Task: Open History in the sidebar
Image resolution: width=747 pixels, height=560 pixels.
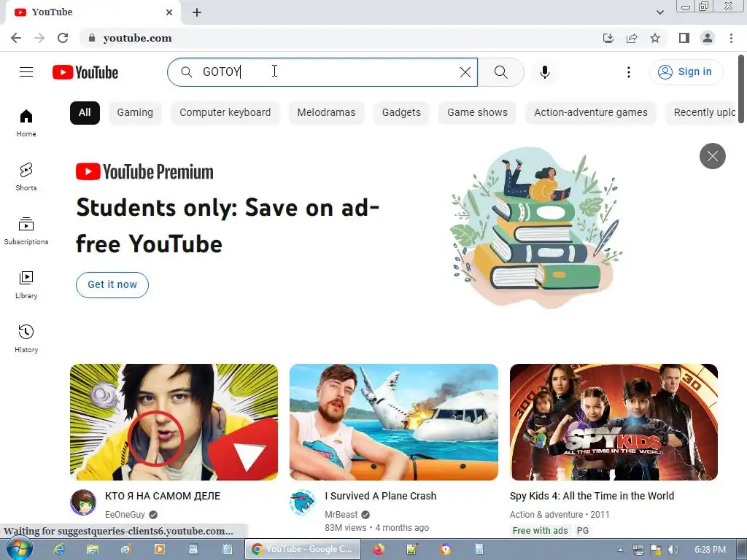Action: (x=26, y=338)
